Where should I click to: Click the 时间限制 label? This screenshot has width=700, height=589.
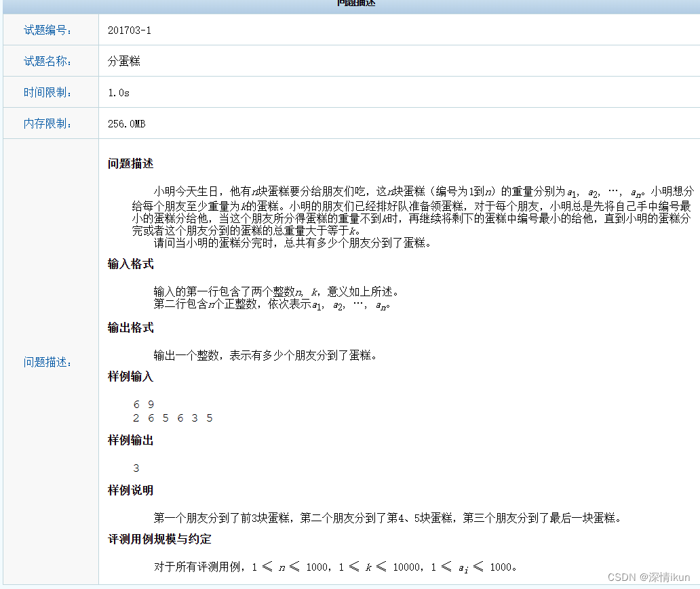pos(47,92)
